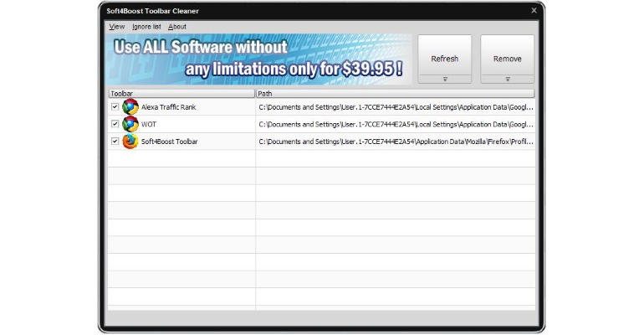Click the $39.95 promotional banner
Viewport: 644px width, 335px height.
258,59
